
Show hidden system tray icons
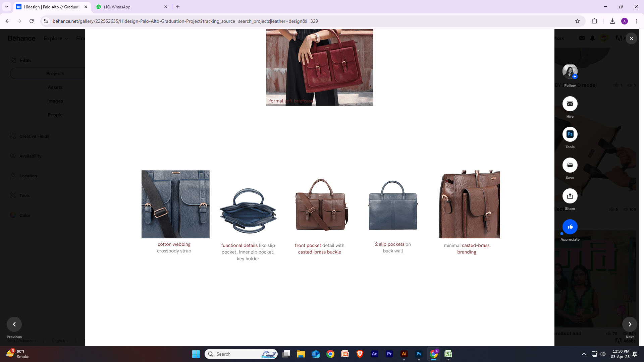pyautogui.click(x=584, y=354)
